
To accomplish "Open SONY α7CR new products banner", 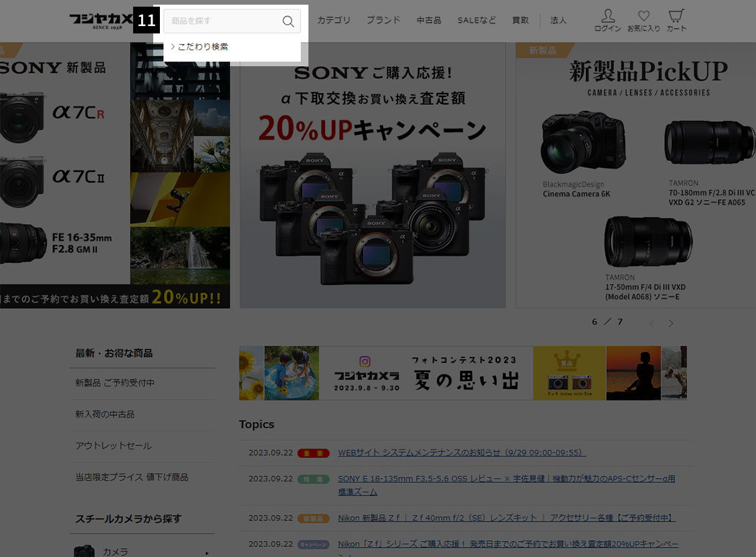I will (x=115, y=175).
